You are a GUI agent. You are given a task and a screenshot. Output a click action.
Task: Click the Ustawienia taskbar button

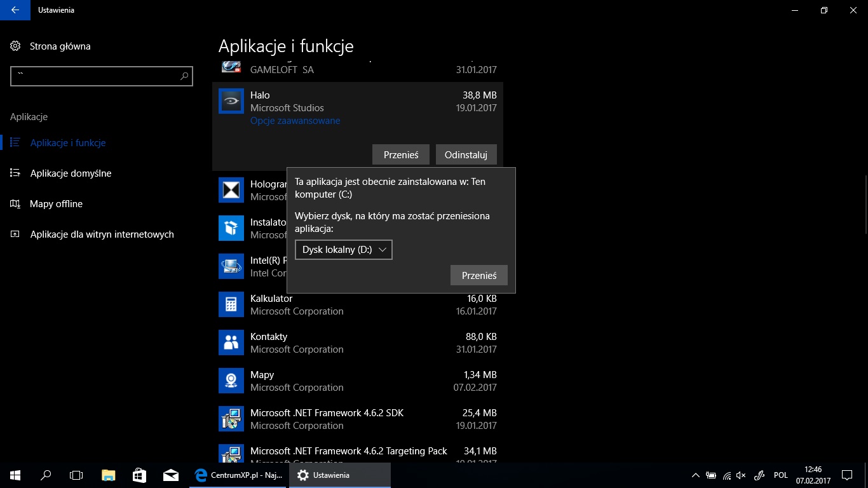339,475
